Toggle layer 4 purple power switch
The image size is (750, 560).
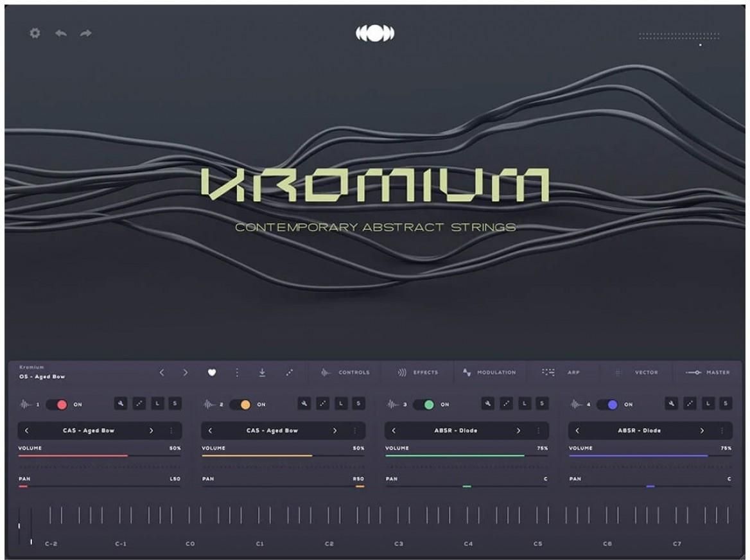coord(607,405)
